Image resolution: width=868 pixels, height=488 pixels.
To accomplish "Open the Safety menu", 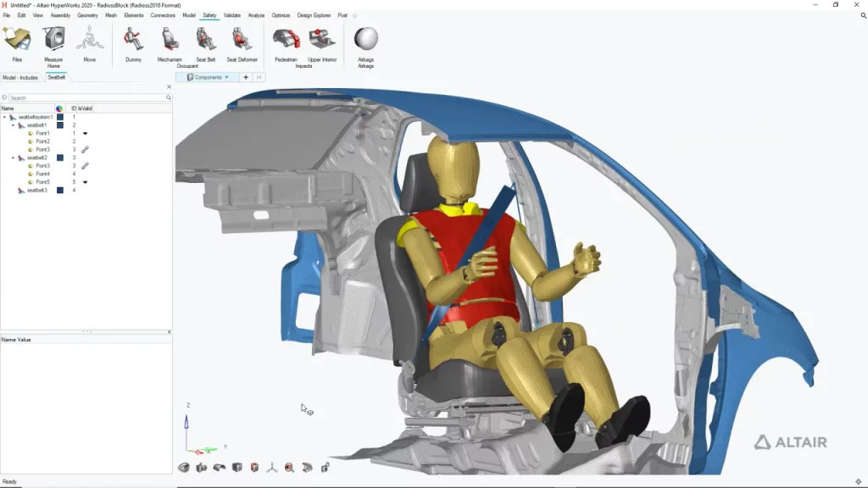I will 209,14.
